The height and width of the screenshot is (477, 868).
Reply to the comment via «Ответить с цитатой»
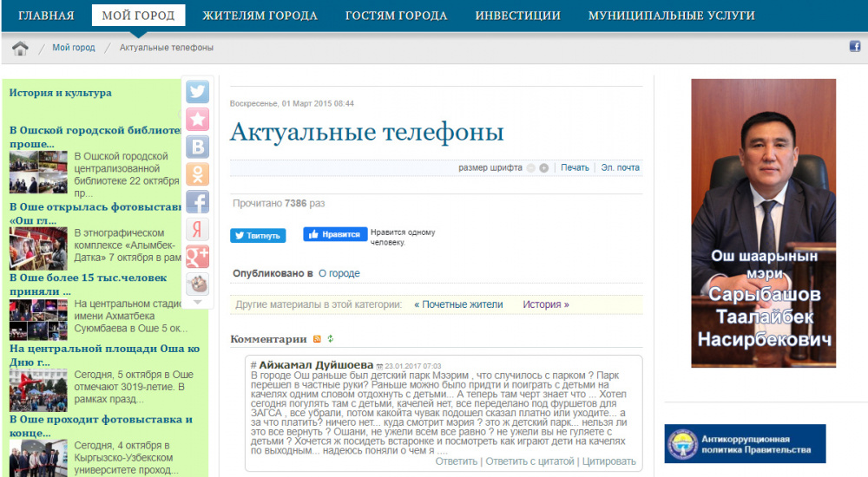pos(529,461)
